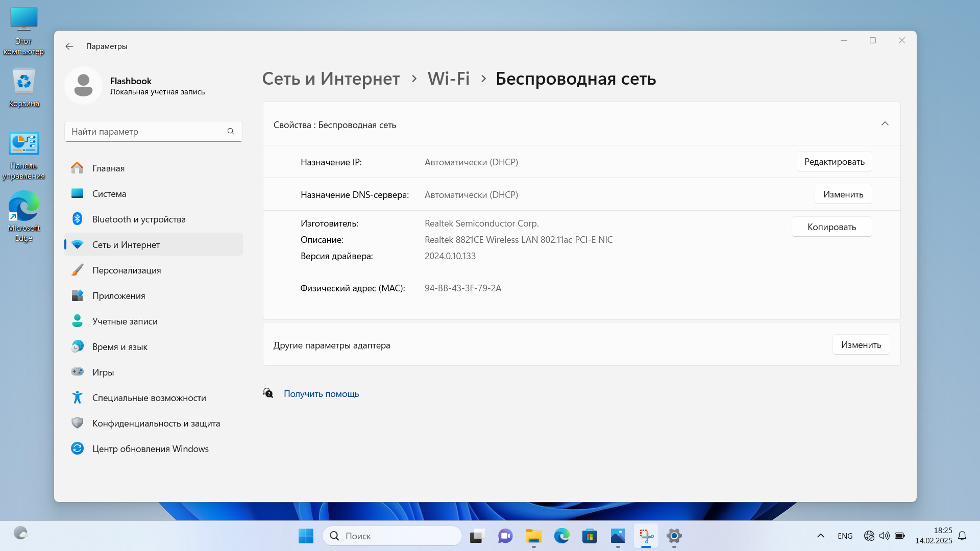Click Редактировать button for IP assignment
The height and width of the screenshot is (551, 980).
click(x=834, y=162)
